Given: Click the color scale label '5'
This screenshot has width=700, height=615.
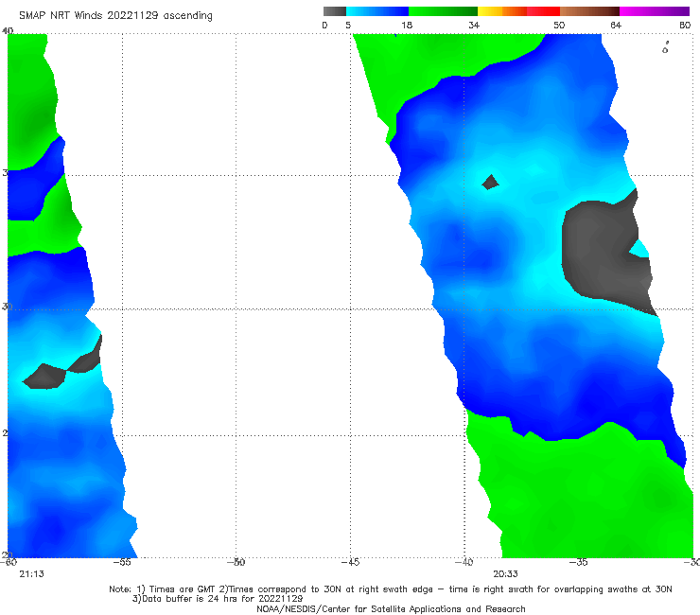Looking at the screenshot, I should click(x=348, y=25).
